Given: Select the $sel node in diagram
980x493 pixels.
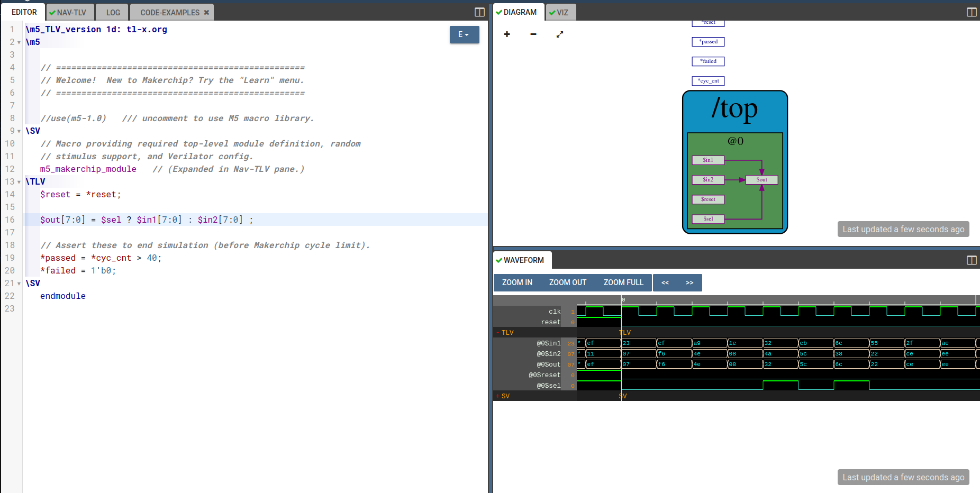Looking at the screenshot, I should (708, 219).
